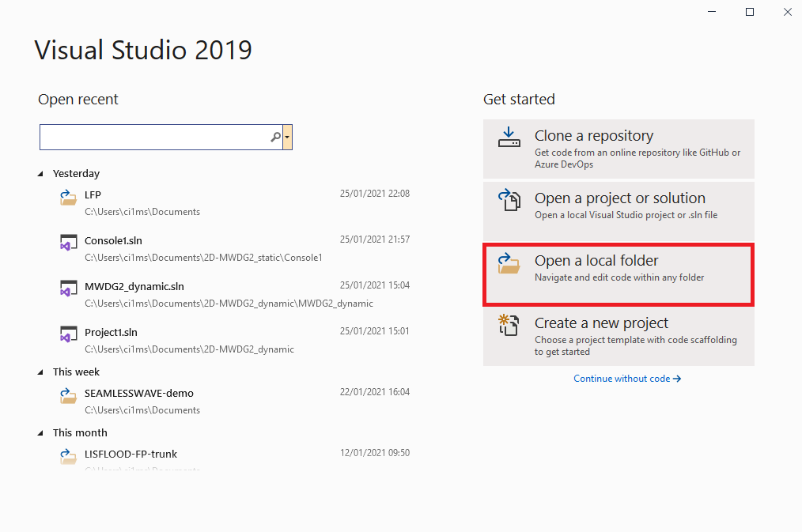Click the timestamp 22/01/2021 16:04

click(x=375, y=392)
